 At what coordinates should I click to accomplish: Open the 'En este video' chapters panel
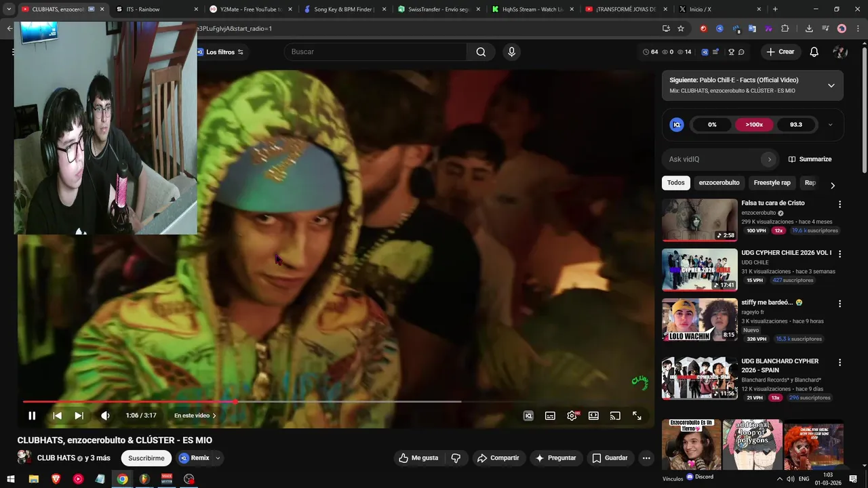(195, 415)
